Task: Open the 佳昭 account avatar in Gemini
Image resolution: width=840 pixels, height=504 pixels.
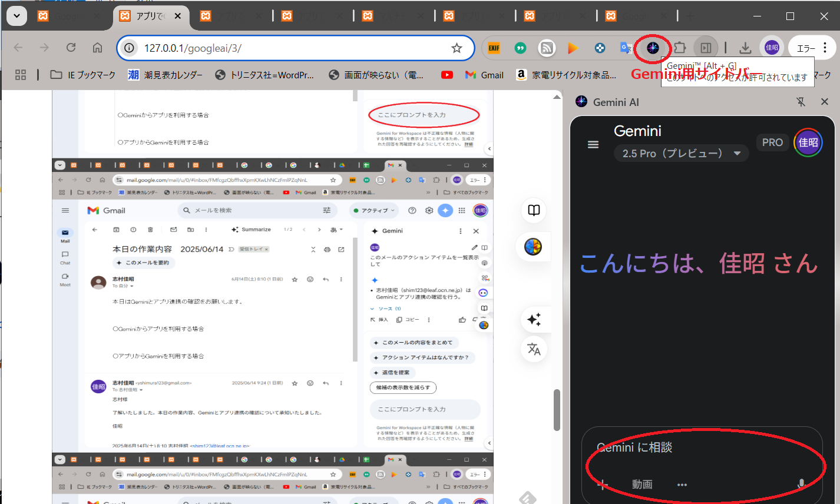Action: 808,142
